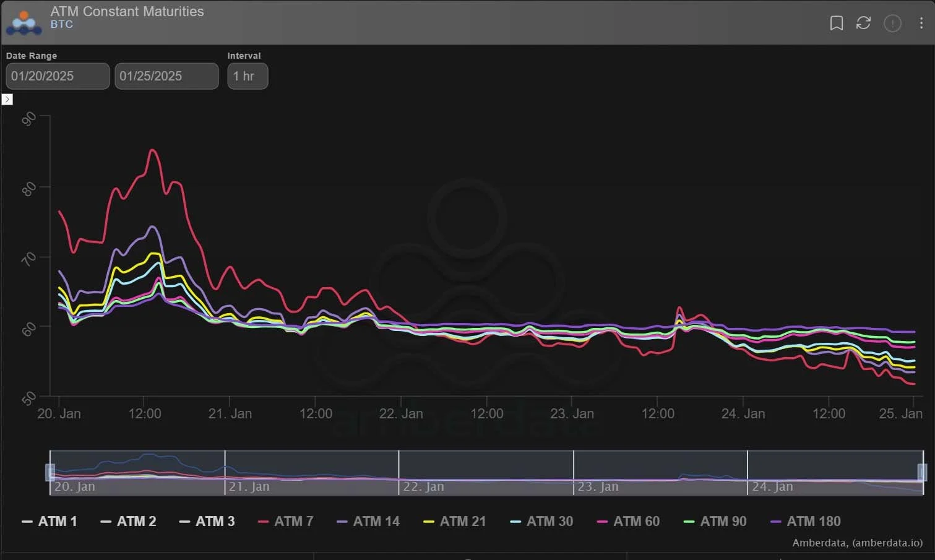Image resolution: width=935 pixels, height=560 pixels.
Task: Toggle the ATM 3 series in legend
Action: (x=207, y=522)
